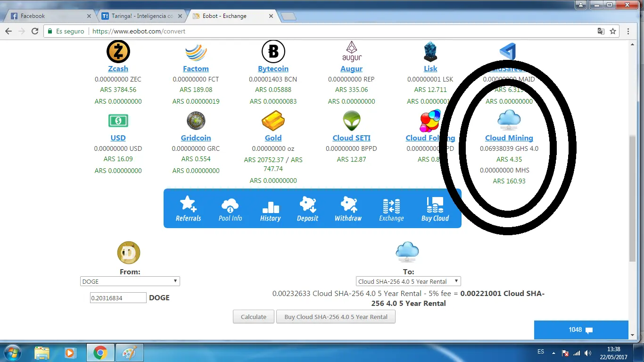The height and width of the screenshot is (362, 644).
Task: Click the 'Es seguro' secure site indicator
Action: click(66, 31)
